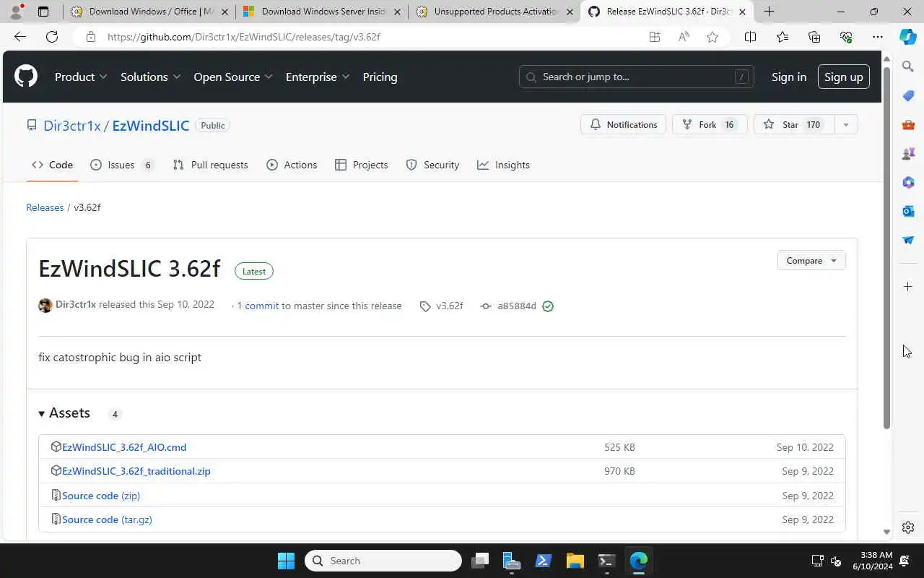Open the Shopping tag icon in Edge sidebar
The width and height of the screenshot is (924, 578).
(908, 95)
